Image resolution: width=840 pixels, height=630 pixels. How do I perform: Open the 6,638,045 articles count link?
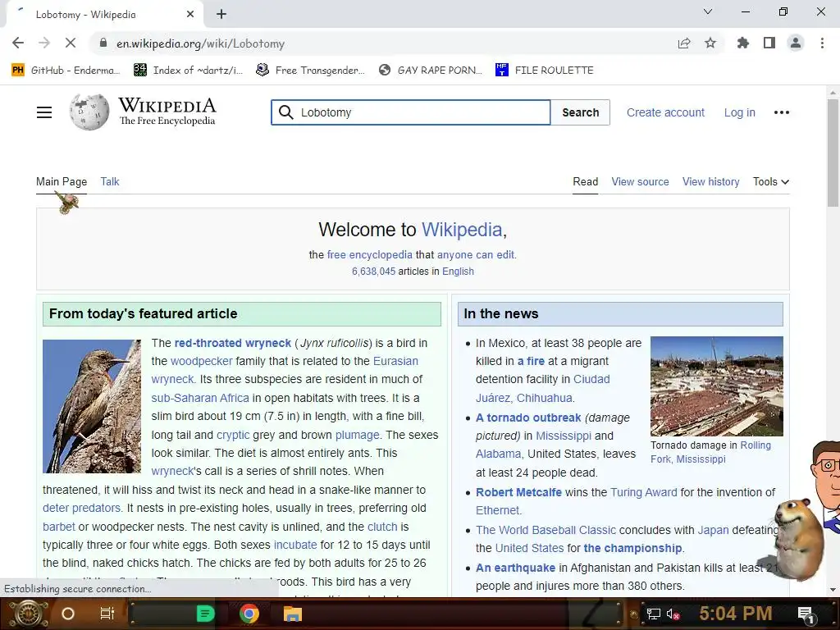pos(373,272)
